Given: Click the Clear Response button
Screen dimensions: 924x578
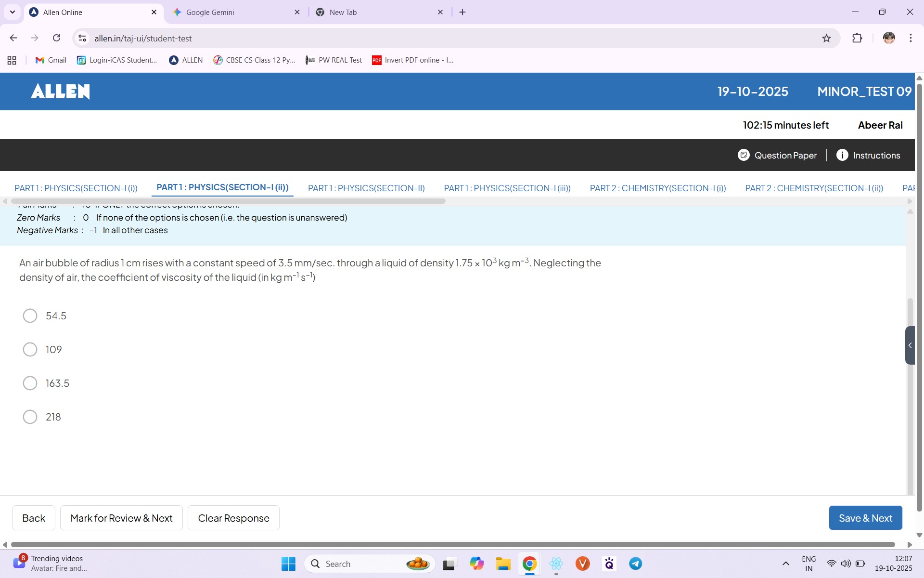Looking at the screenshot, I should 233,518.
